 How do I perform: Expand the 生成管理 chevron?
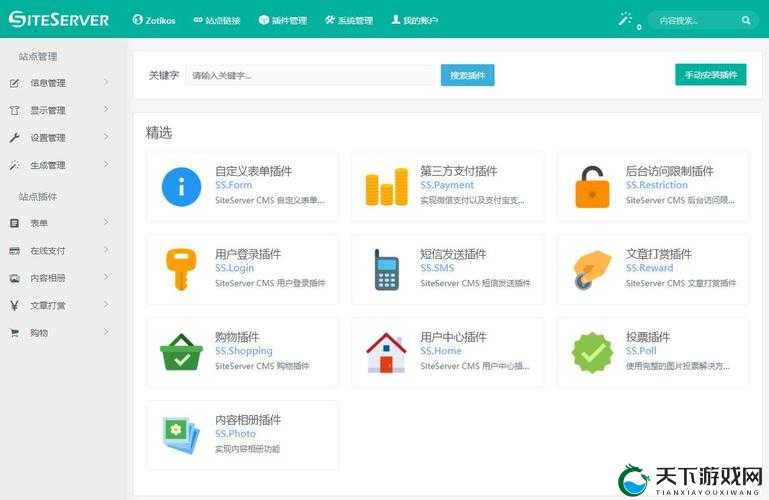click(106, 164)
